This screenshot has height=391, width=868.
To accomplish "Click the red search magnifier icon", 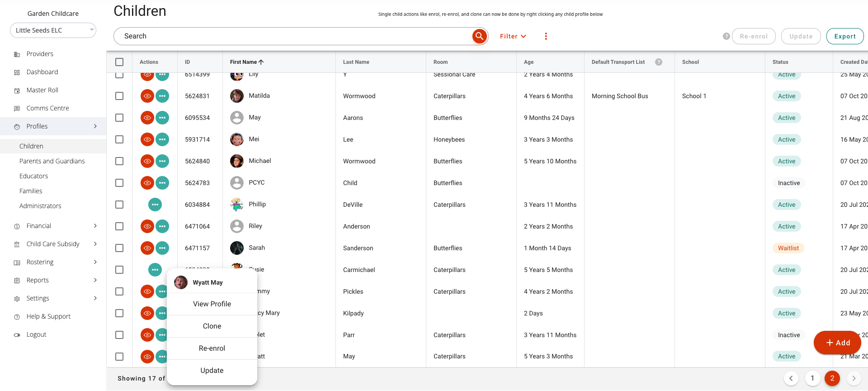I will click(x=479, y=36).
